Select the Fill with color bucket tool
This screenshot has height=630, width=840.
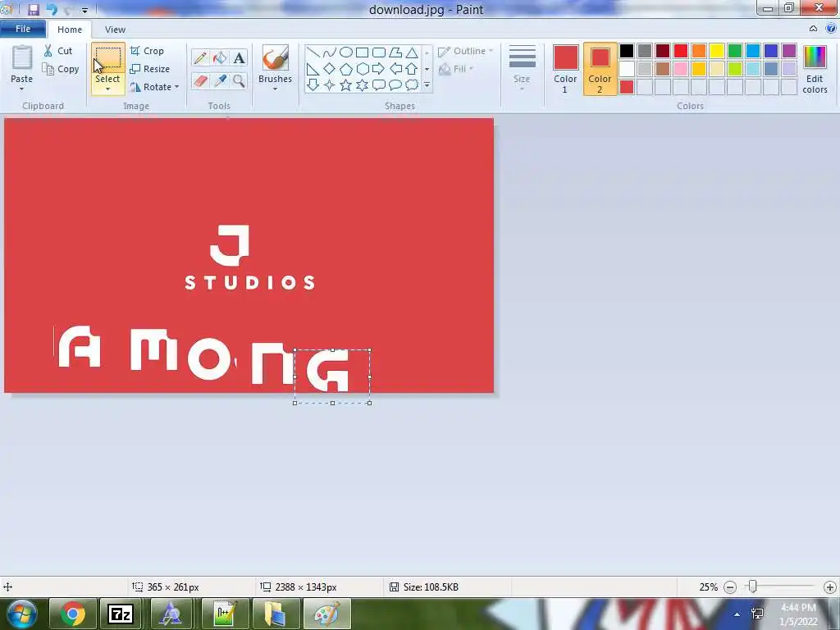coord(220,58)
